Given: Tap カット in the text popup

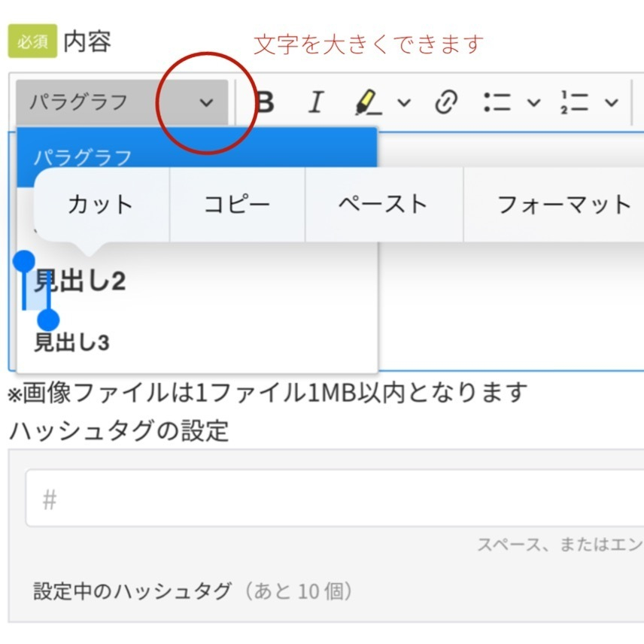Looking at the screenshot, I should (x=102, y=204).
